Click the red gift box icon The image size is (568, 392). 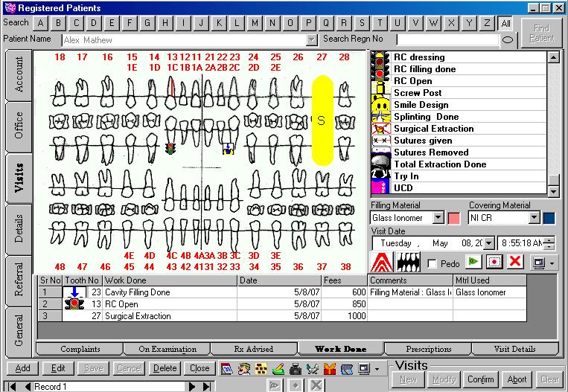[x=330, y=369]
